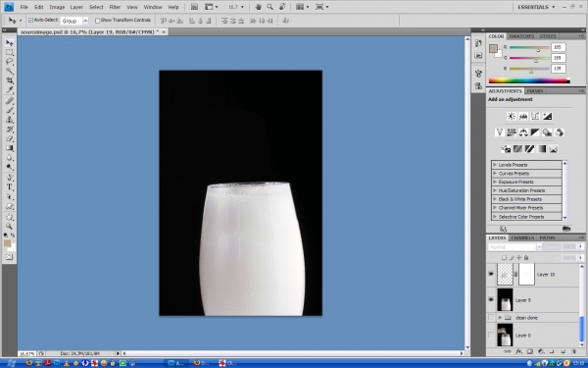Toggle the Auto-Select checkbox

pyautogui.click(x=30, y=21)
